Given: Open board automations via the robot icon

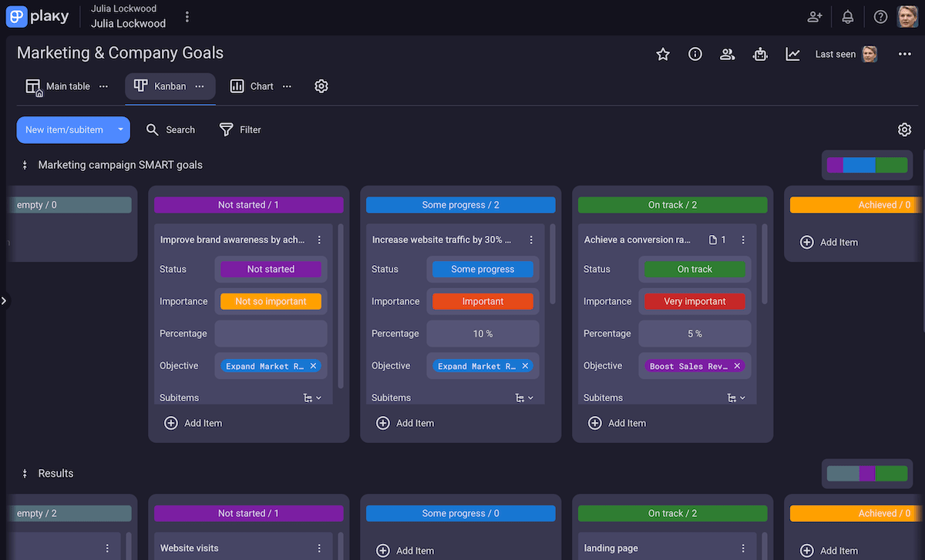Looking at the screenshot, I should [x=760, y=54].
